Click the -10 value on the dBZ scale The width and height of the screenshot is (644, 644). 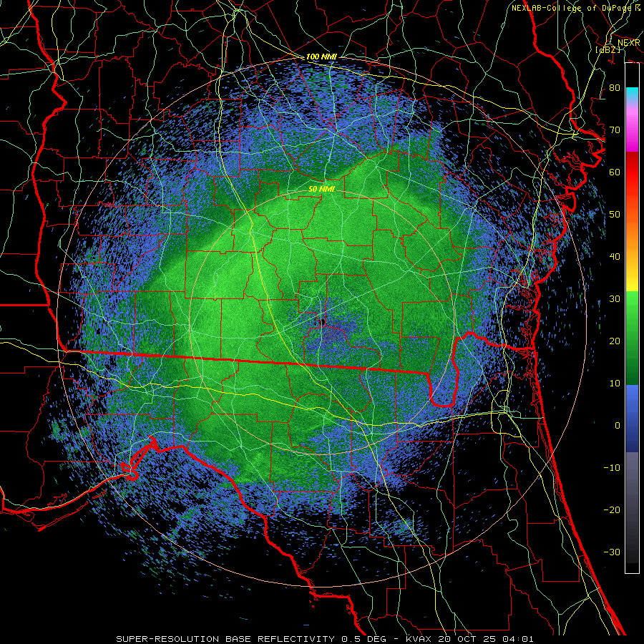tap(612, 467)
